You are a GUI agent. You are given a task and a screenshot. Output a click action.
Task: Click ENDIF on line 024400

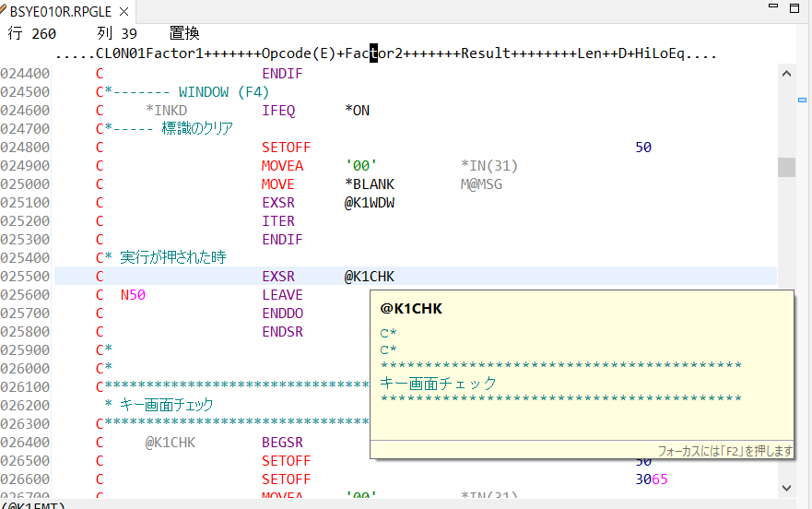point(282,74)
